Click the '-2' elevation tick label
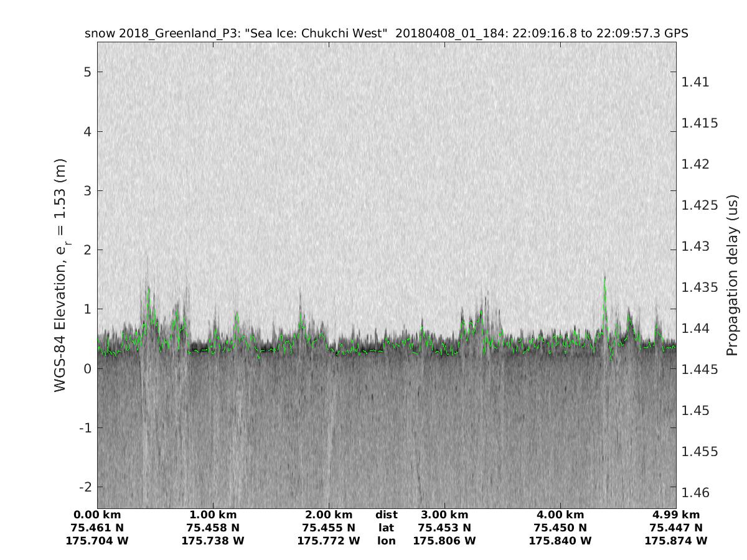Image resolution: width=747 pixels, height=560 pixels. pos(85,487)
